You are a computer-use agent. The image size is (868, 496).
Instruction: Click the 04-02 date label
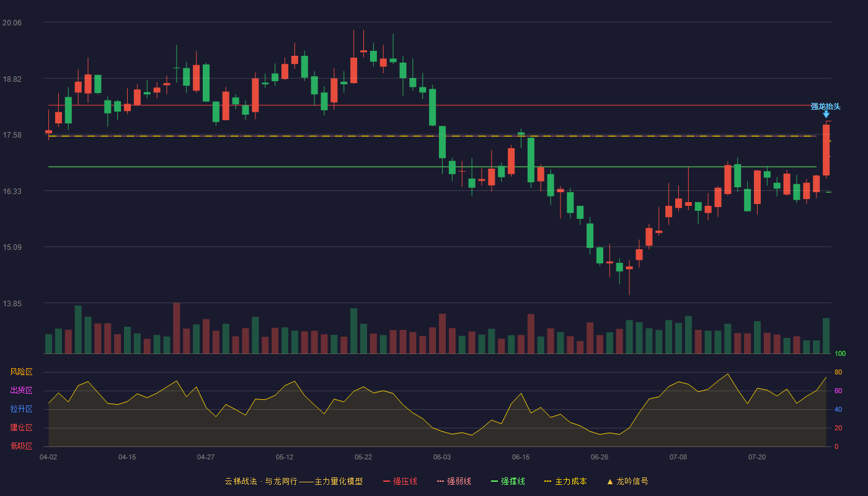tap(48, 457)
